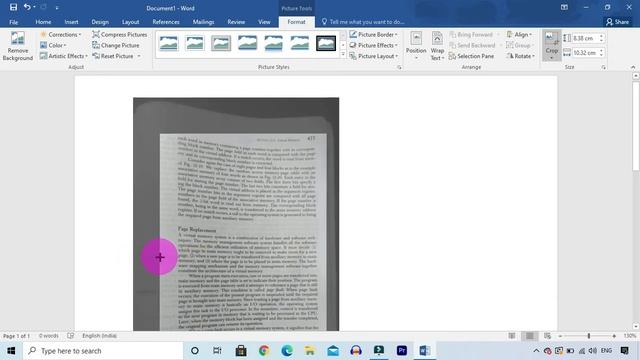The image size is (640, 360).
Task: Click the proofing check icon in status bar
Action: pos(71,336)
